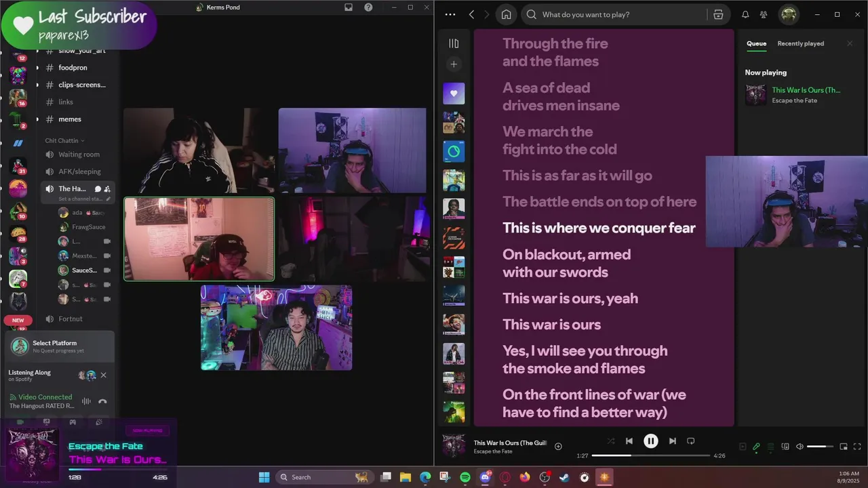Screen dimensions: 868x488
Task: Expand Your Library in Spotify sidebar
Action: coord(454,43)
